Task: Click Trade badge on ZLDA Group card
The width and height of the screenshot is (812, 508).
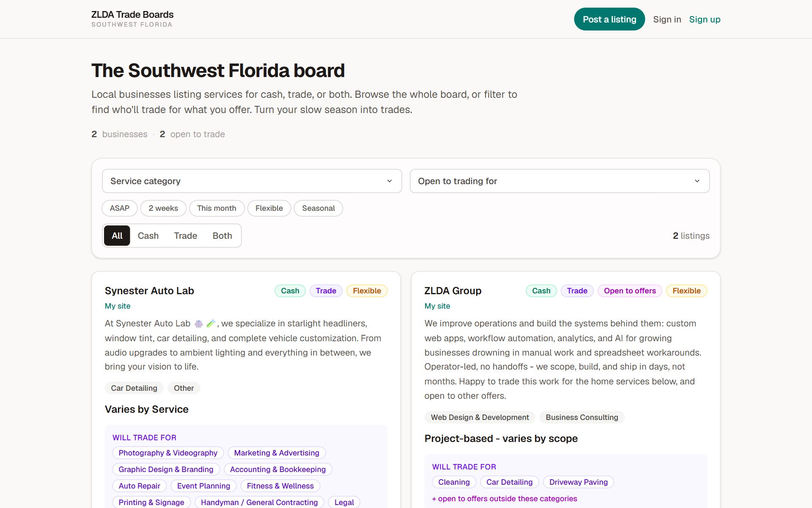Action: pos(577,291)
